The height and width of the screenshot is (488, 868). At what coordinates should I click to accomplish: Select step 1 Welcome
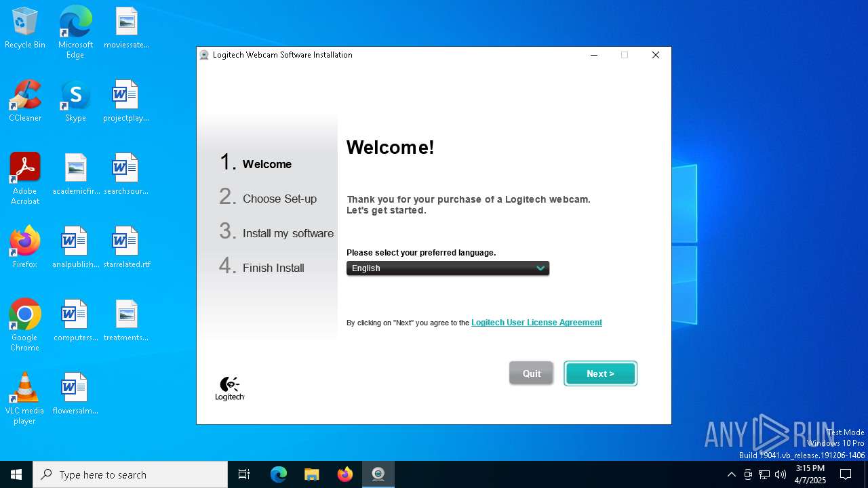[x=256, y=163]
